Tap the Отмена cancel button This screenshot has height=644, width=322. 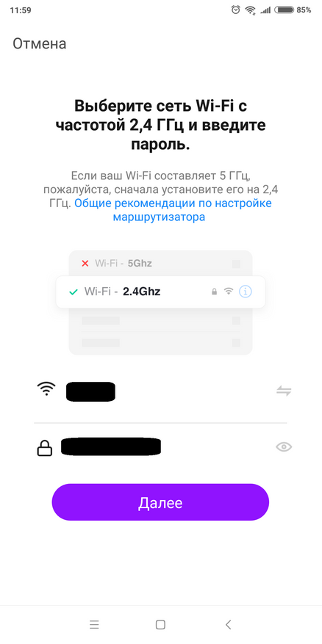[x=40, y=43]
